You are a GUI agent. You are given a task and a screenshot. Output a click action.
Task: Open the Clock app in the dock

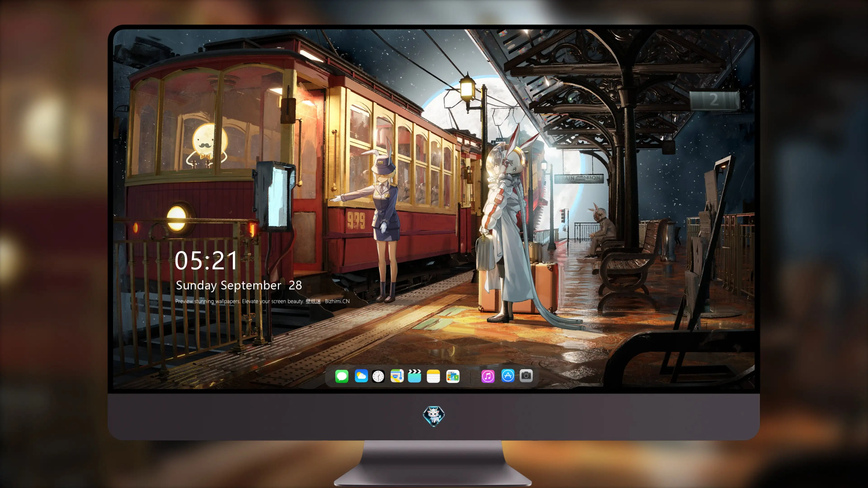click(378, 376)
